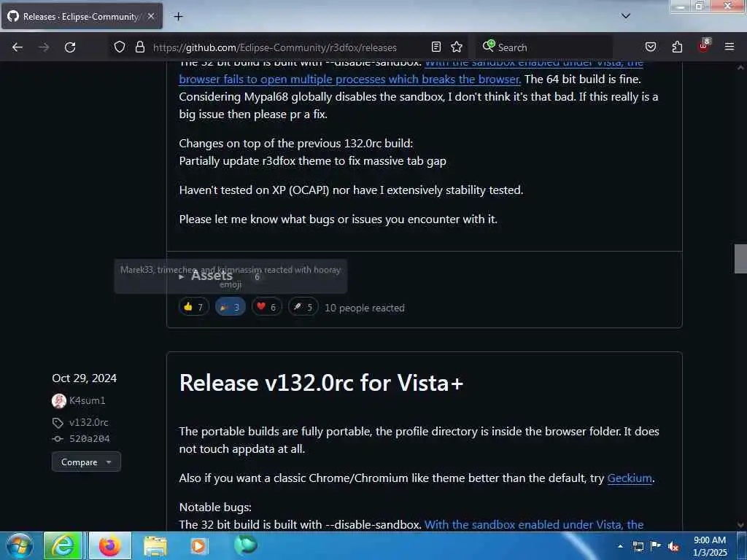Toggle the heart reaction with 6
The image size is (747, 560).
tap(267, 307)
